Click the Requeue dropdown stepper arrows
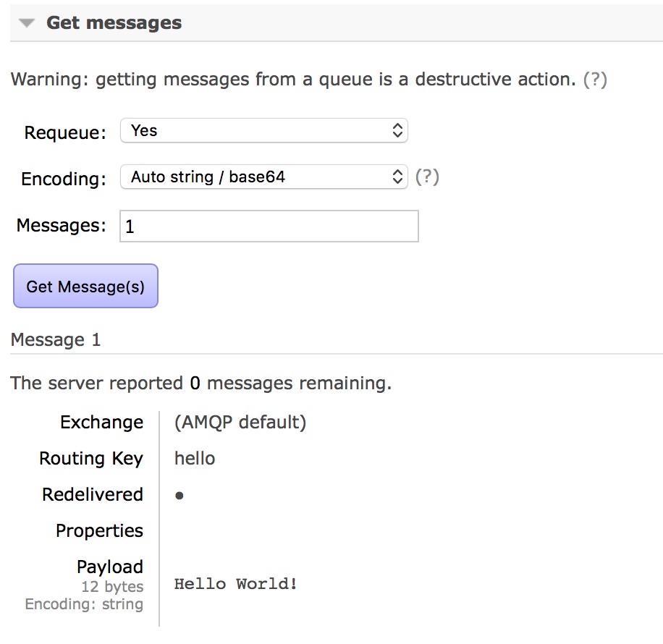The image size is (663, 644). pyautogui.click(x=397, y=130)
